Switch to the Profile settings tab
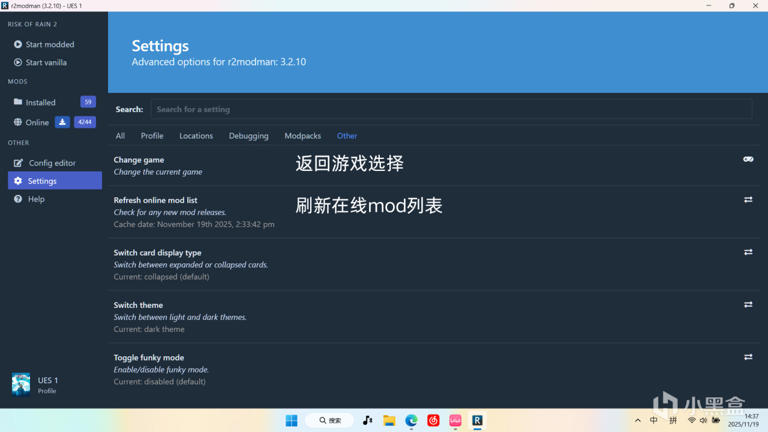This screenshot has height=432, width=768. coord(152,136)
